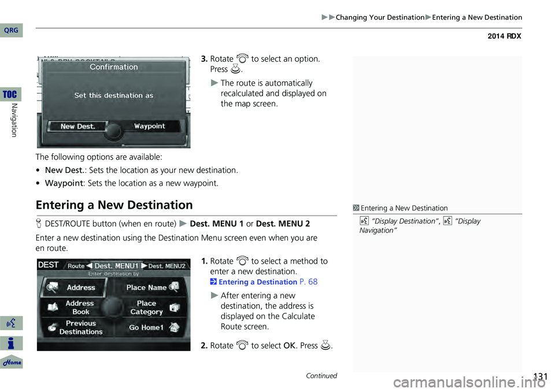Open the Address Book icon
The image size is (555, 392).
(x=53, y=308)
